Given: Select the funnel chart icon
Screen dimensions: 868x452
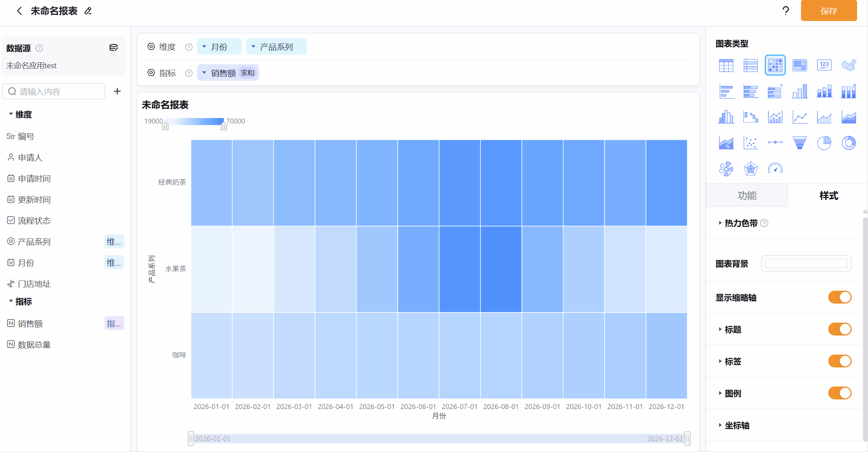Looking at the screenshot, I should [x=799, y=143].
